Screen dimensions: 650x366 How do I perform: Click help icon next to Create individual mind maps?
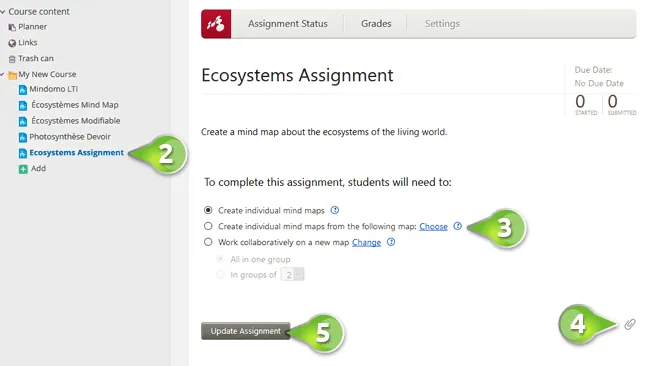335,210
